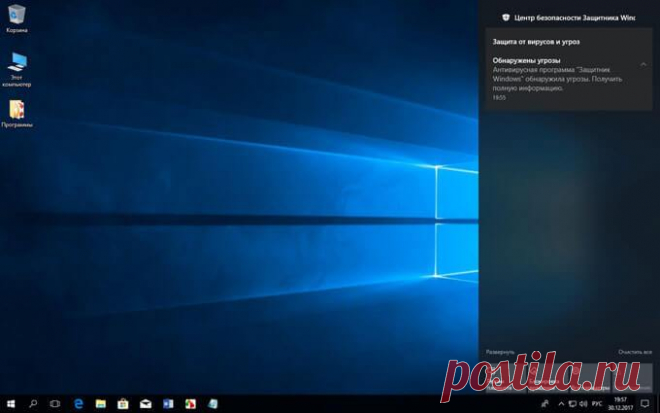Open File Explorer from the taskbar
Screen dimensions: 660x413
click(x=101, y=404)
